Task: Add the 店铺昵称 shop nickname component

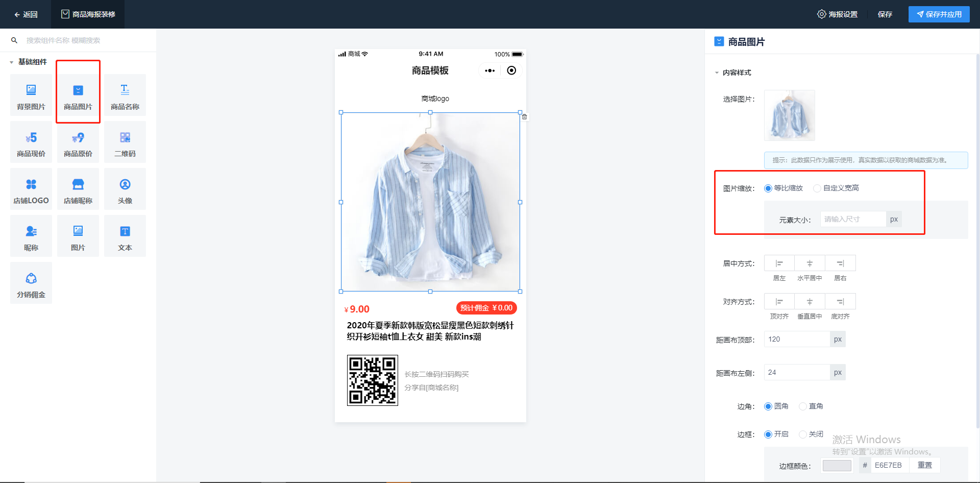Action: click(x=78, y=189)
